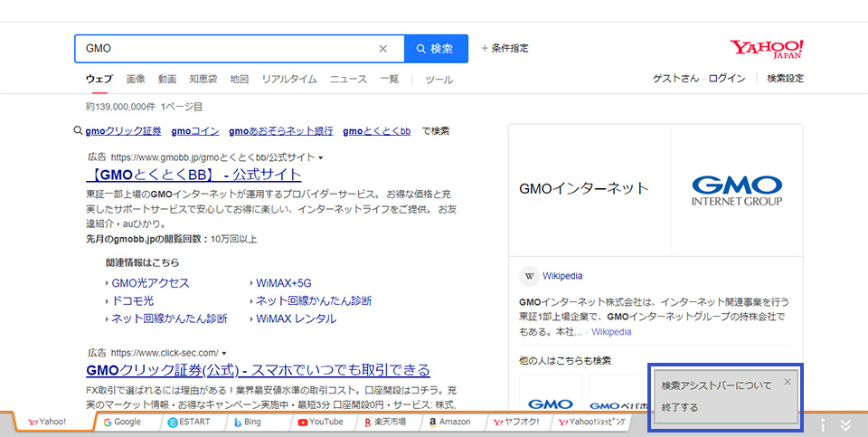Switch to Amazon in the assist bar
The height and width of the screenshot is (437, 868).
pyautogui.click(x=455, y=422)
